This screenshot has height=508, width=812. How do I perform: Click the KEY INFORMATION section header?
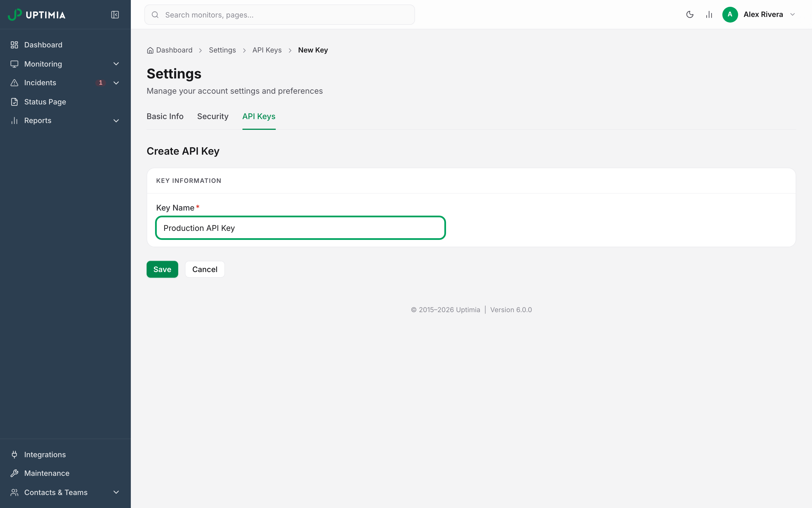[x=189, y=181]
